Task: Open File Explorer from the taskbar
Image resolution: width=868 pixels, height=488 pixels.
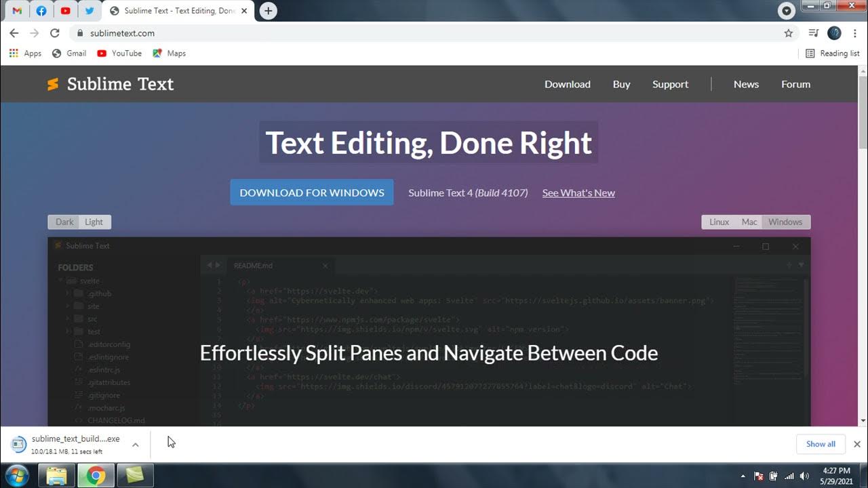Action: coord(57,475)
